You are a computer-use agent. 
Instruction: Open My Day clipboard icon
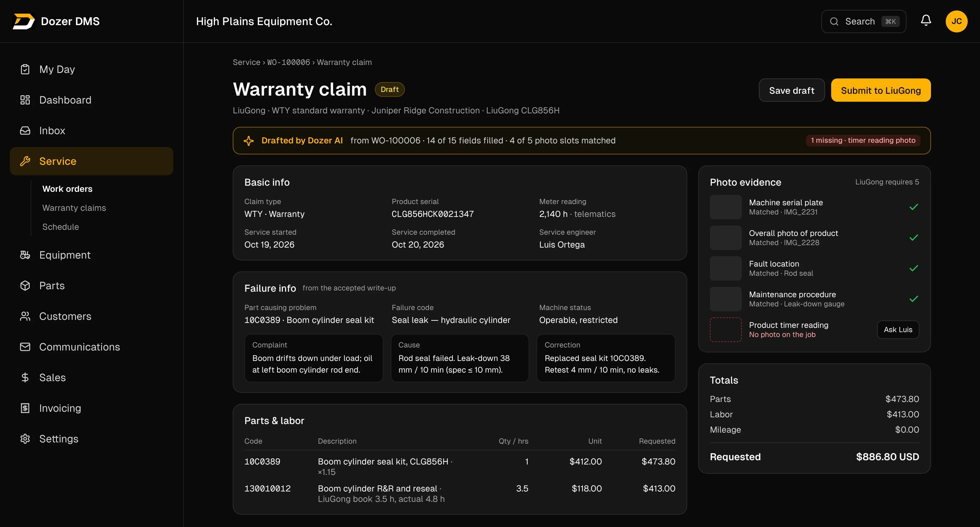[x=25, y=69]
